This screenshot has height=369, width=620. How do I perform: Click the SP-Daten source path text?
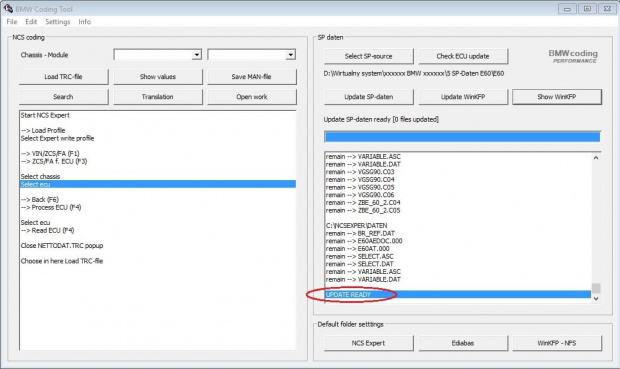[x=414, y=73]
